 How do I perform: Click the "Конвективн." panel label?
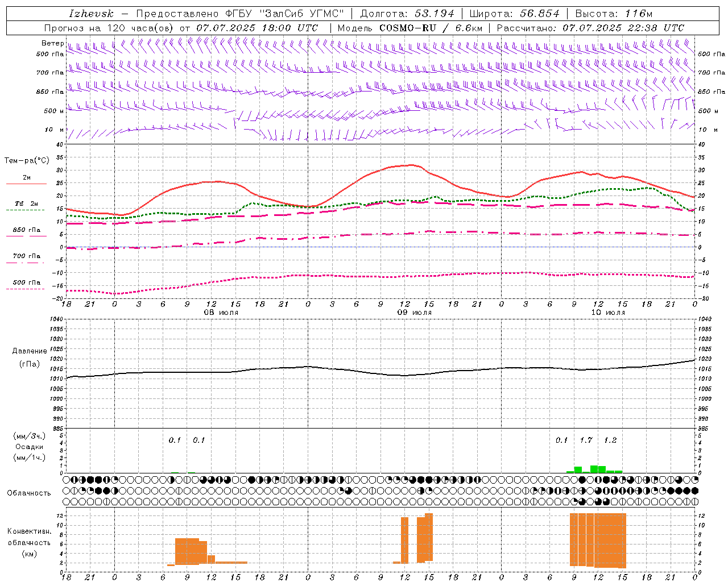29,531
